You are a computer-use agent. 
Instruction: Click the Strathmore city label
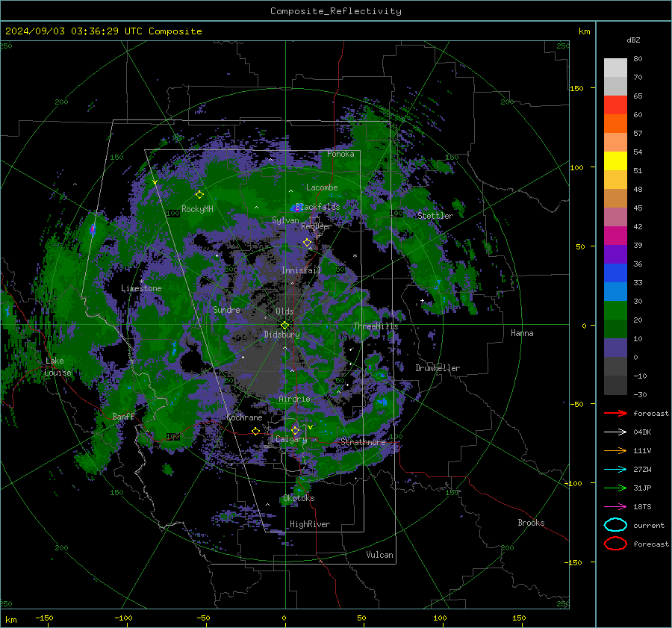(363, 442)
